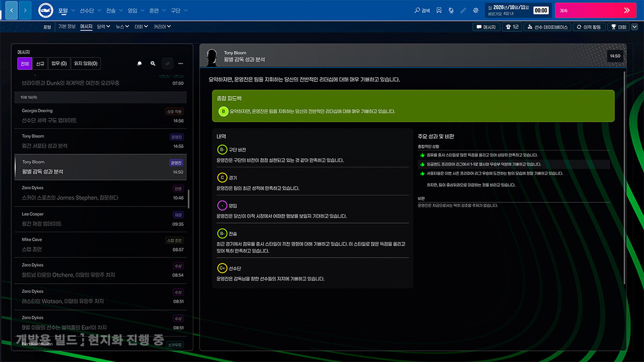
Task: Open the 달력 submenu dropdown
Action: [x=104, y=26]
